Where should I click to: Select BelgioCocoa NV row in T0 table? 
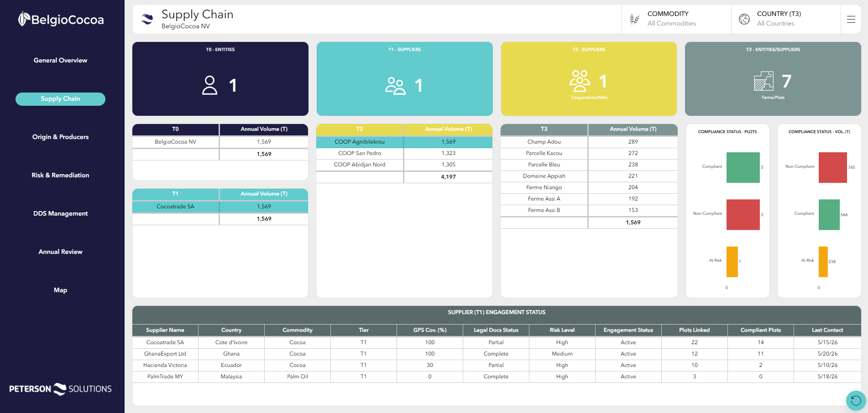[x=220, y=142]
